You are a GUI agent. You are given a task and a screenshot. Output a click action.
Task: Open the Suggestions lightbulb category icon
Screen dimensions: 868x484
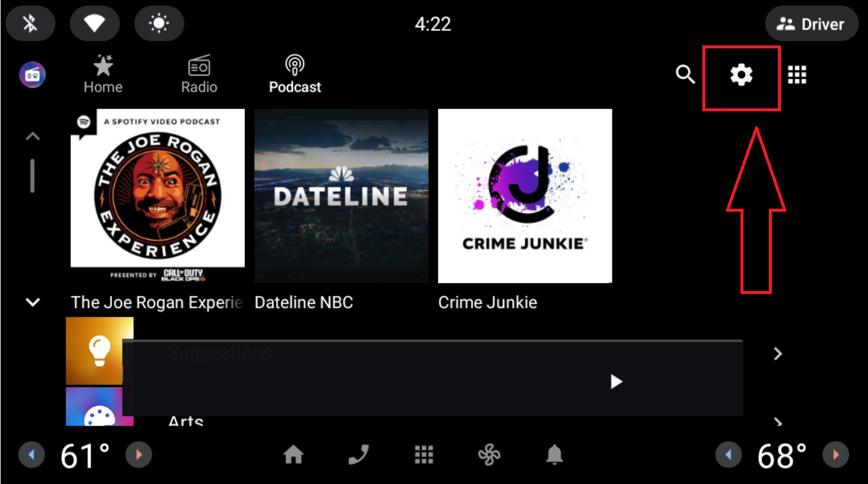pyautogui.click(x=99, y=351)
